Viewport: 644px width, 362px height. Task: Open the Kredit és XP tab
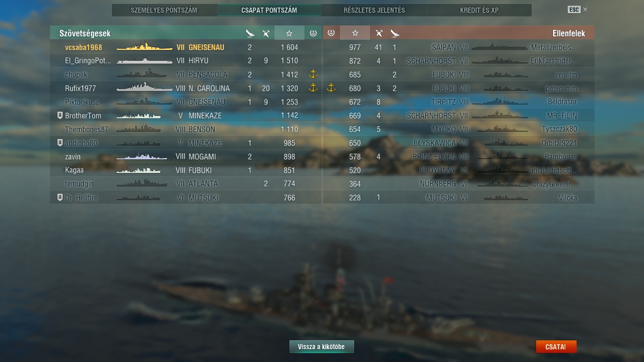[479, 10]
